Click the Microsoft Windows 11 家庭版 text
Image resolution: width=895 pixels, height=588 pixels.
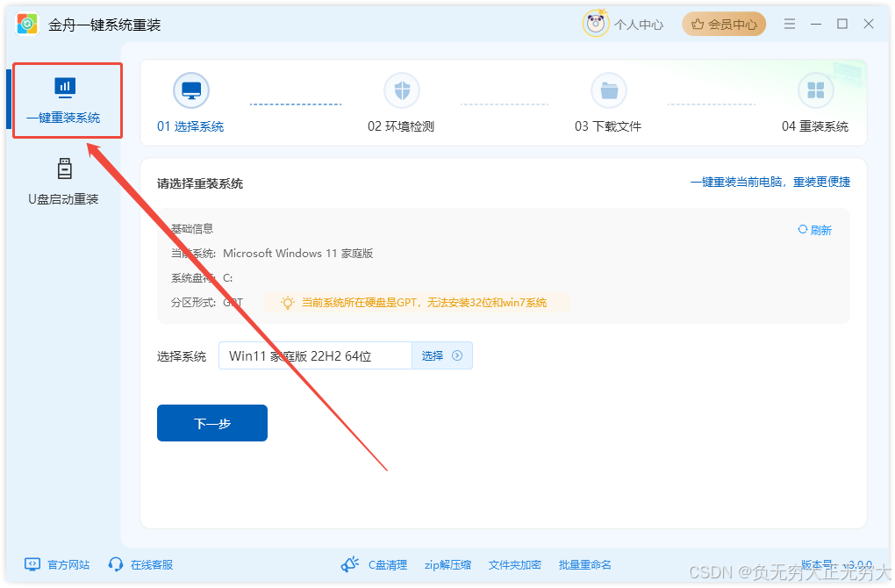click(298, 254)
